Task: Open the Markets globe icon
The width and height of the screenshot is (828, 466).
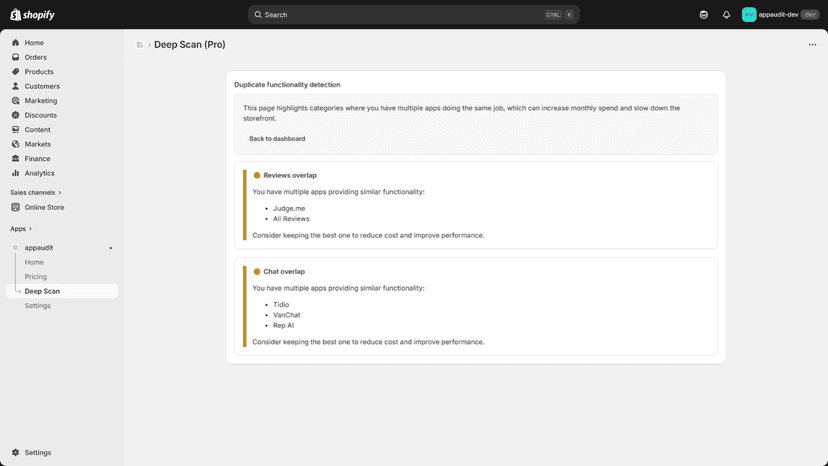Action: click(15, 144)
